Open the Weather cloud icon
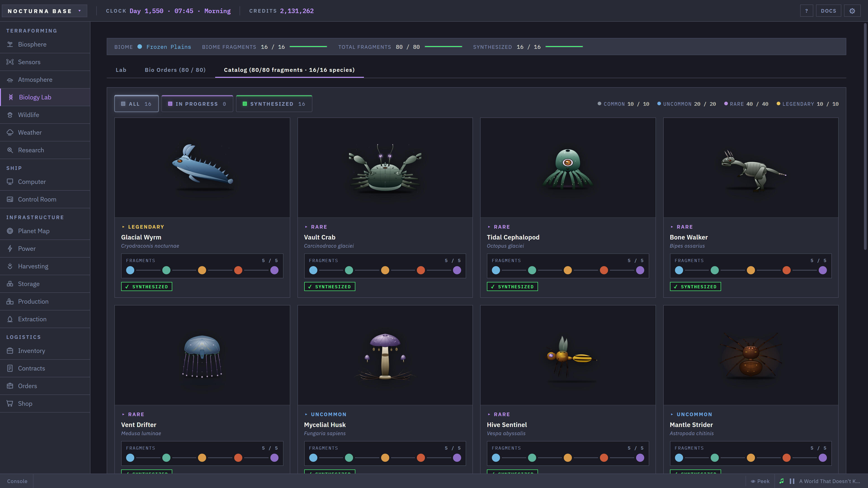 tap(10, 133)
